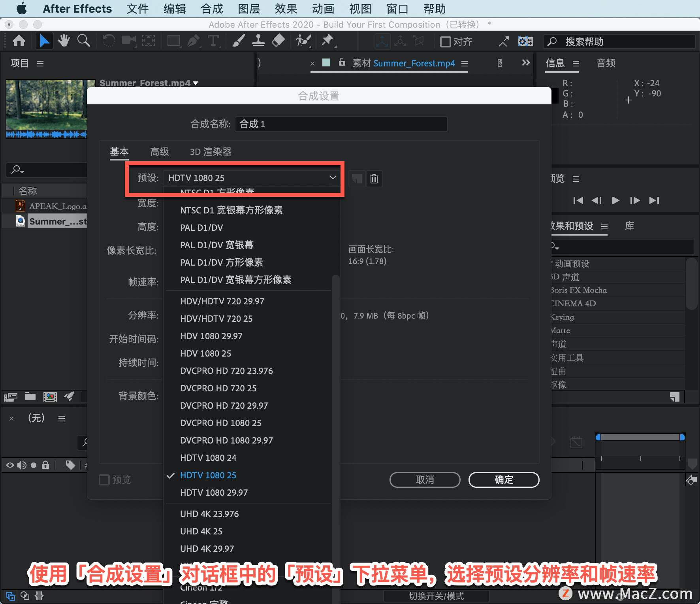Viewport: 700px width, 604px height.
Task: Switch to the 高级 tab
Action: 160,152
